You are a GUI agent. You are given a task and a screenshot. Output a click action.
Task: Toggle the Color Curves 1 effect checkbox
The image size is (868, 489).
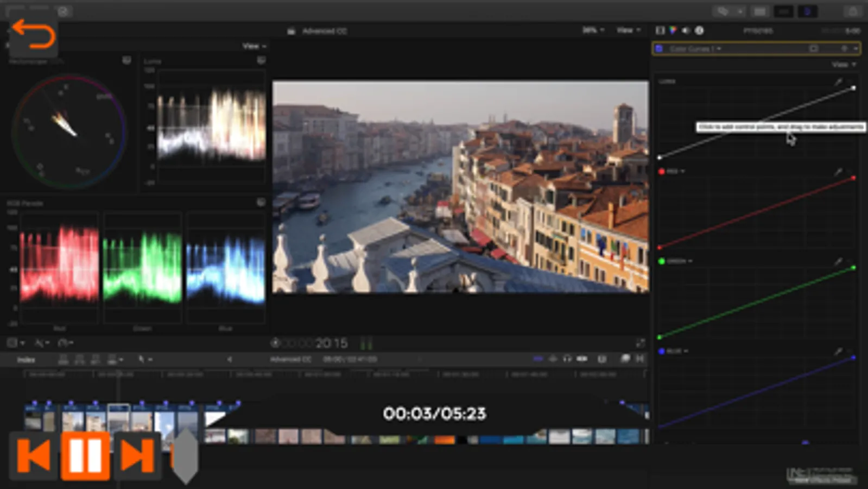tap(659, 49)
